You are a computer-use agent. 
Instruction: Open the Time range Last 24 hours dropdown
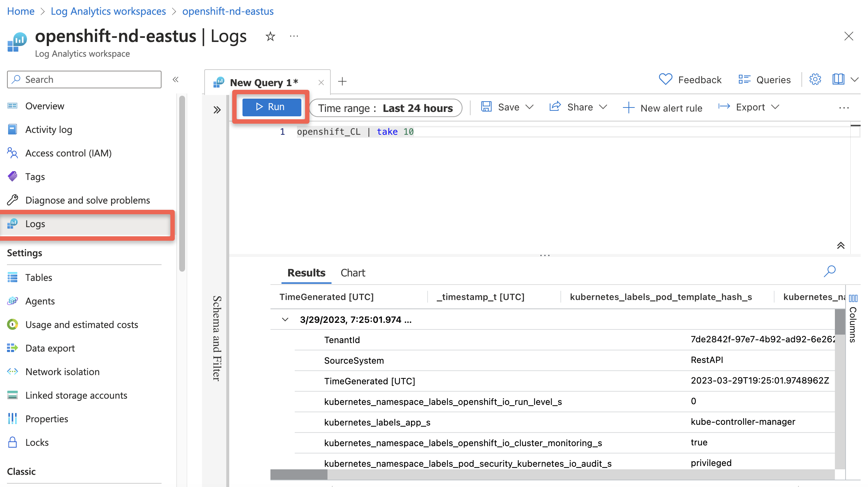pos(385,108)
